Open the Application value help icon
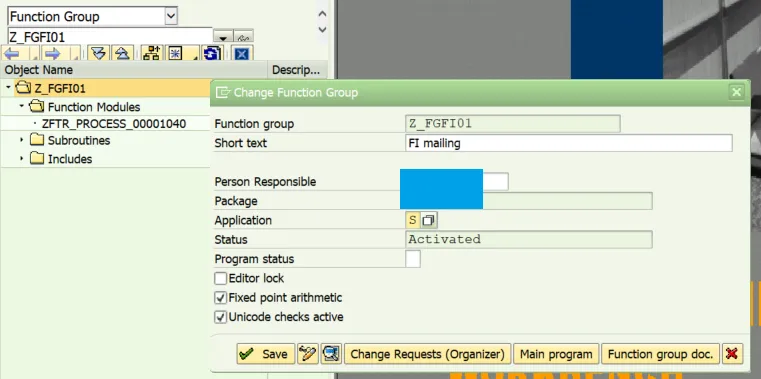 428,220
